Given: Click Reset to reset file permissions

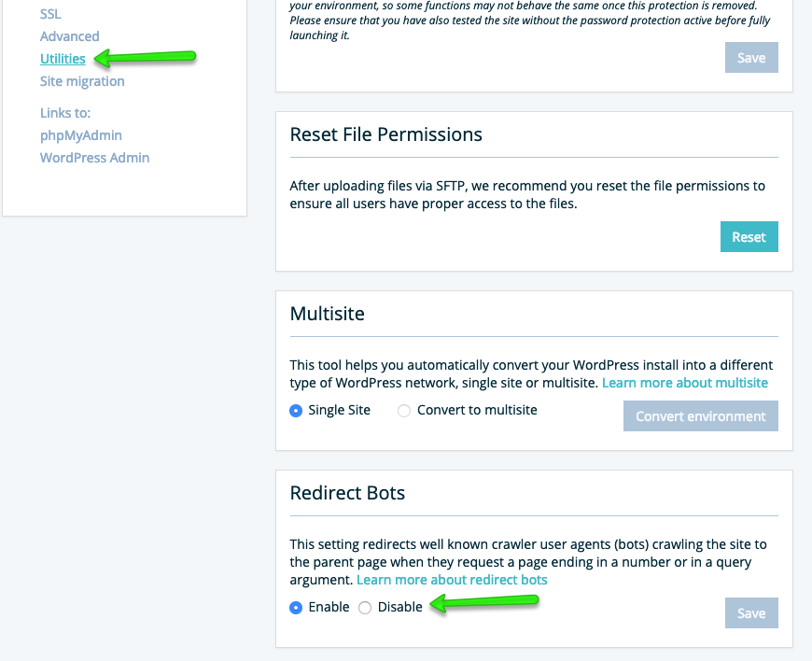Looking at the screenshot, I should point(749,236).
